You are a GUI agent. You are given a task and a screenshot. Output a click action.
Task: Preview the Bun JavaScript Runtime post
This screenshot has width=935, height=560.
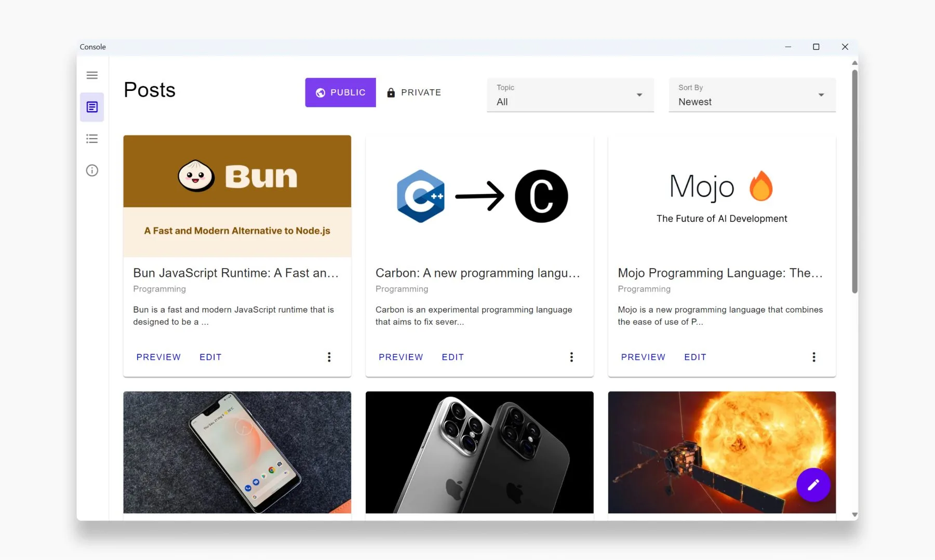click(x=158, y=357)
